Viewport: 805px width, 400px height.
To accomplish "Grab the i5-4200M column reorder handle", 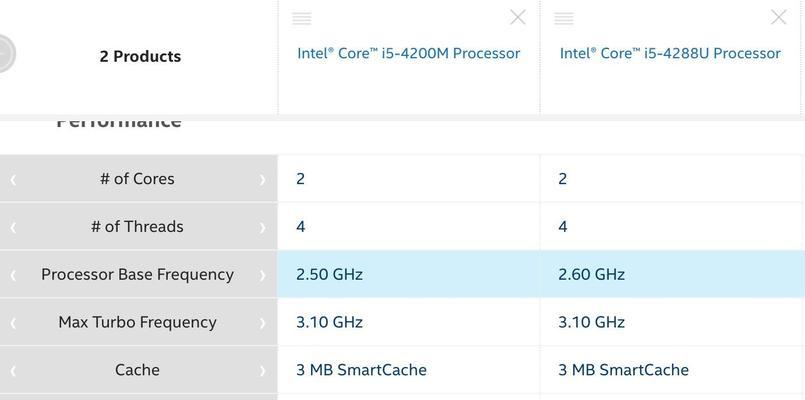I will coord(301,18).
